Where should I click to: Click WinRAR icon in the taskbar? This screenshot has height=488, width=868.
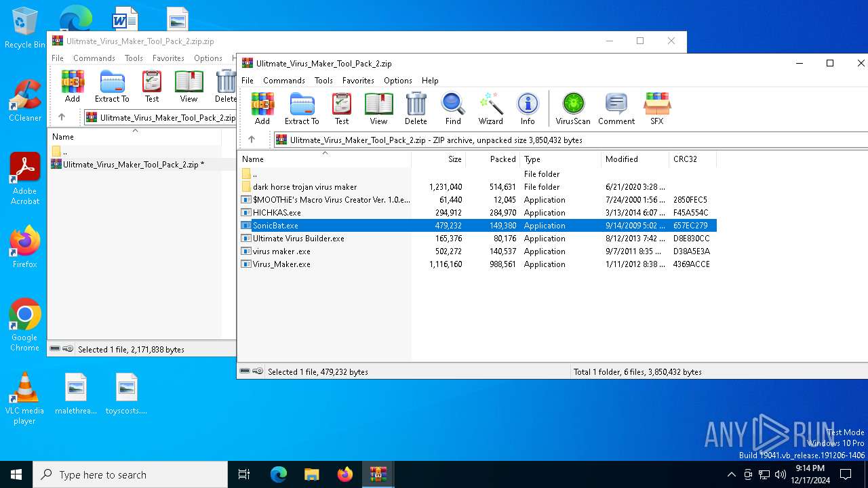click(x=378, y=474)
